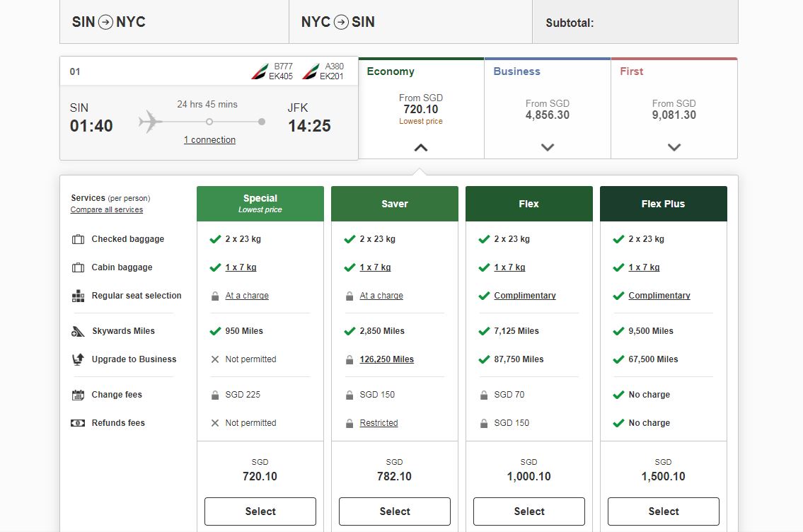803x532 pixels.
Task: Open the Compare all services link
Action: coord(107,210)
